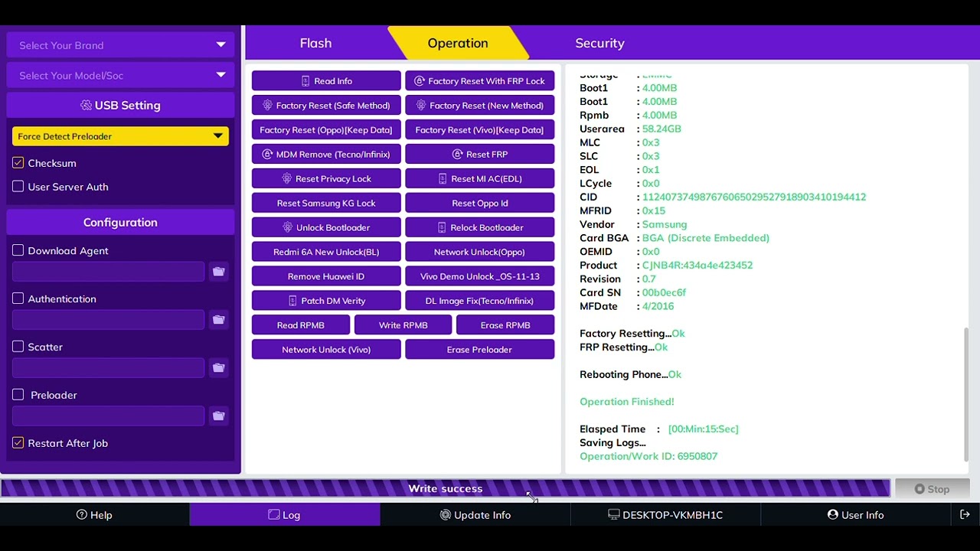
Task: Click the Write success progress bar
Action: coord(445,488)
